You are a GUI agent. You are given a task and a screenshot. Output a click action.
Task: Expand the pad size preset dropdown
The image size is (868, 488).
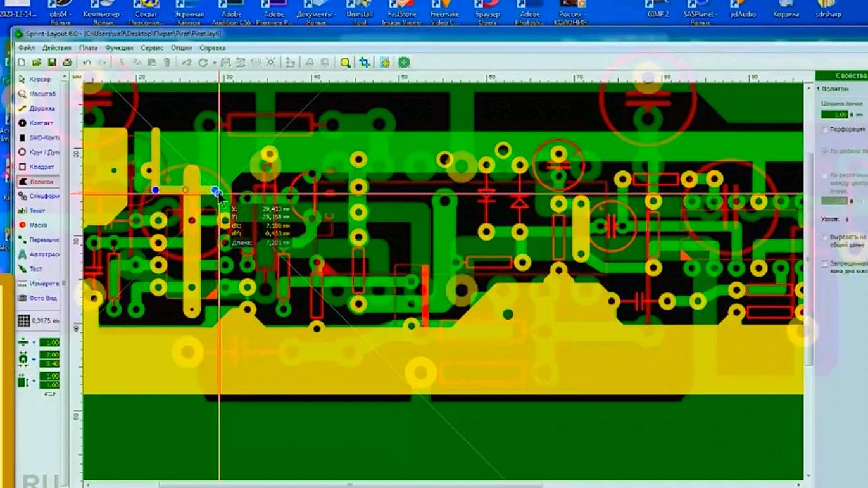tap(34, 360)
